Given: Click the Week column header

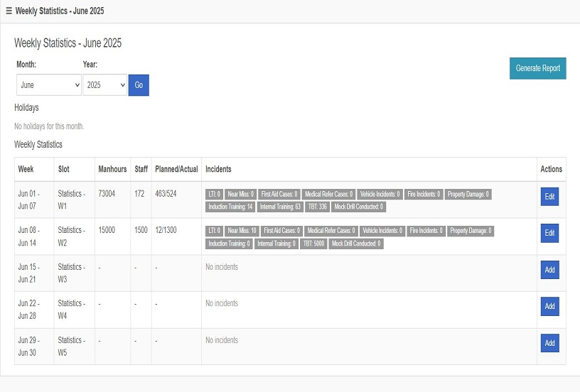Looking at the screenshot, I should click(x=26, y=169).
